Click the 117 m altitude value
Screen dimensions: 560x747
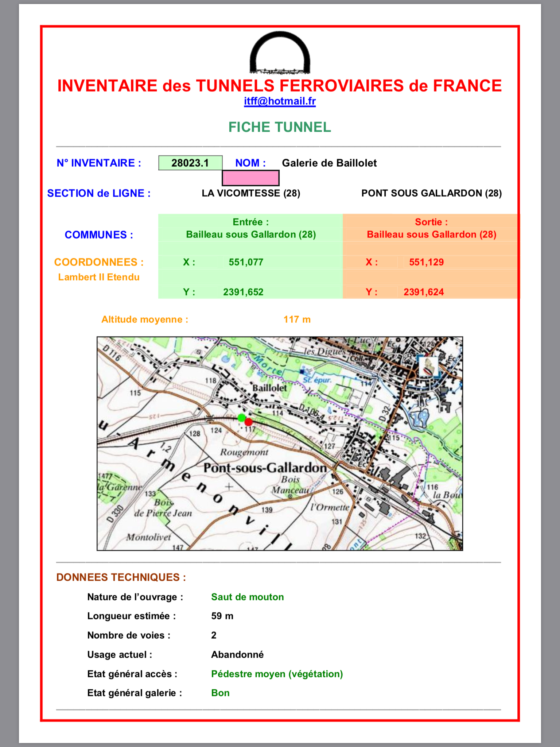(297, 320)
